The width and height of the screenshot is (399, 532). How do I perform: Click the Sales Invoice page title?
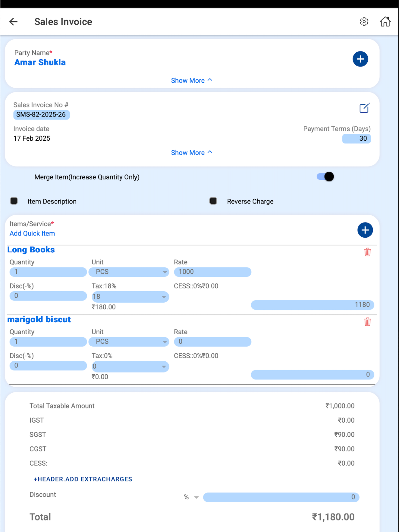[63, 22]
